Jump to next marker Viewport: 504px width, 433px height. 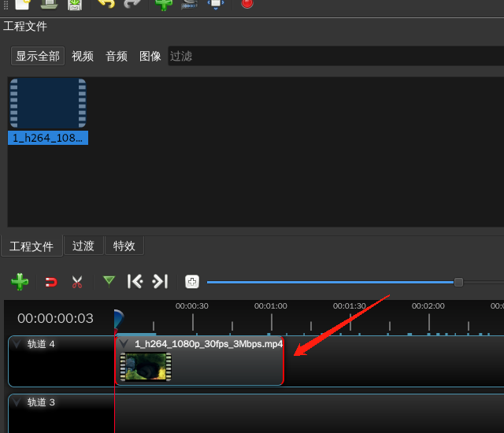160,281
